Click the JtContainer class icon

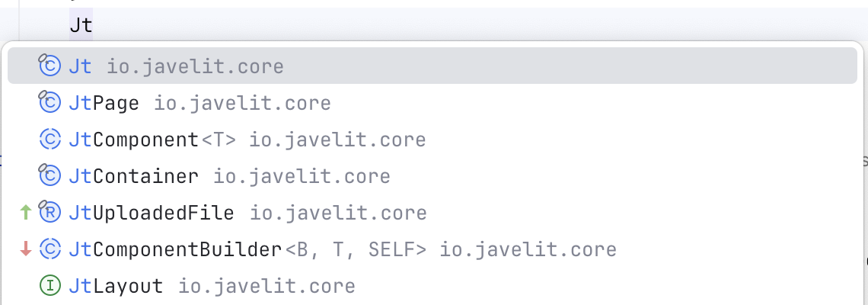coord(49,176)
